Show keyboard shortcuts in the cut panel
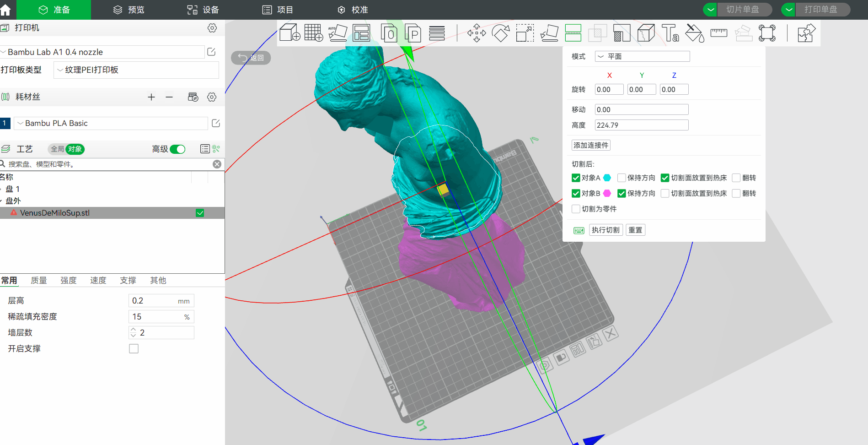Image resolution: width=868 pixels, height=445 pixels. [x=579, y=230]
